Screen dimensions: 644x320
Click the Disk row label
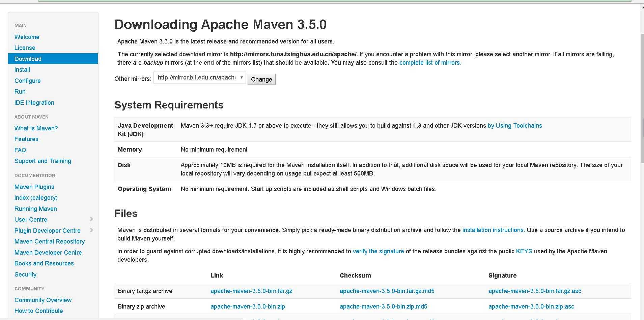pos(124,165)
